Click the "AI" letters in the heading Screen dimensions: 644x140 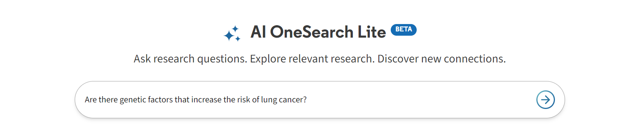pyautogui.click(x=258, y=32)
